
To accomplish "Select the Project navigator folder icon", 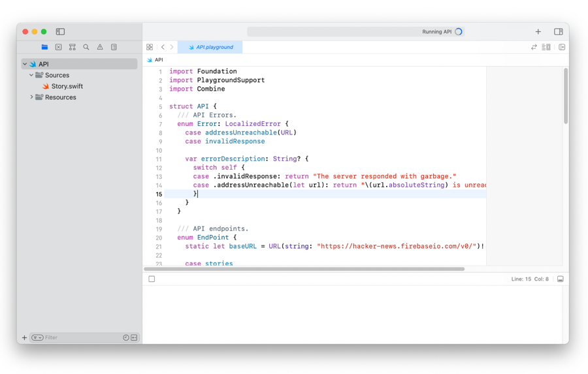I will click(x=44, y=47).
